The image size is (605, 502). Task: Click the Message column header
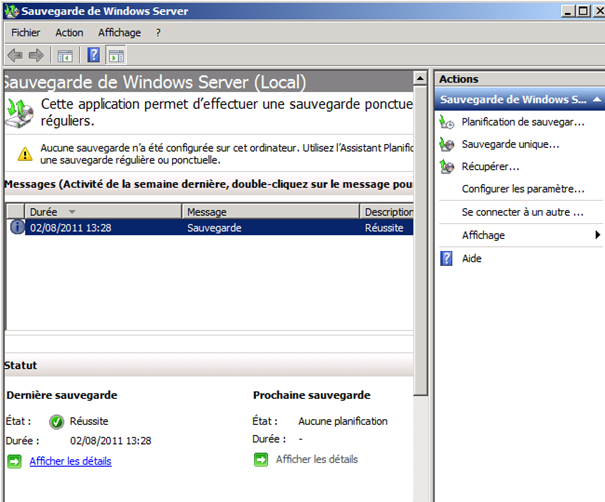pyautogui.click(x=270, y=212)
